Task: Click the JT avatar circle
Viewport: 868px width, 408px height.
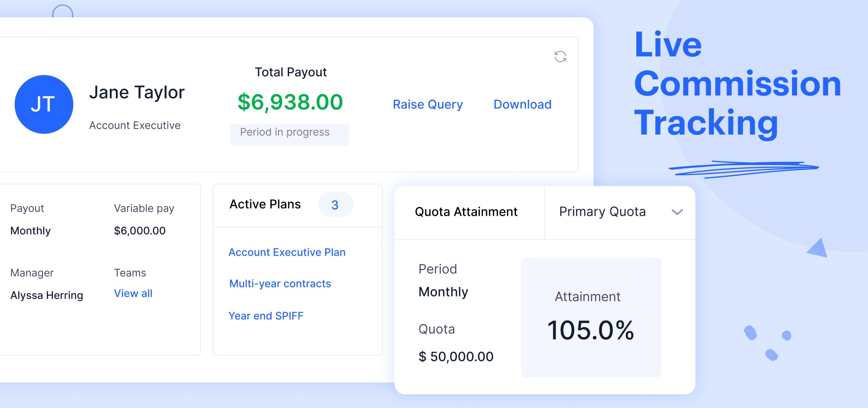Action: (x=44, y=104)
